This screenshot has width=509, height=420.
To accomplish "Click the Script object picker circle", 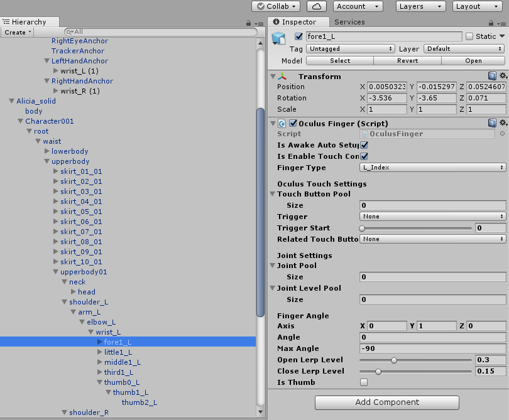I will pos(502,134).
